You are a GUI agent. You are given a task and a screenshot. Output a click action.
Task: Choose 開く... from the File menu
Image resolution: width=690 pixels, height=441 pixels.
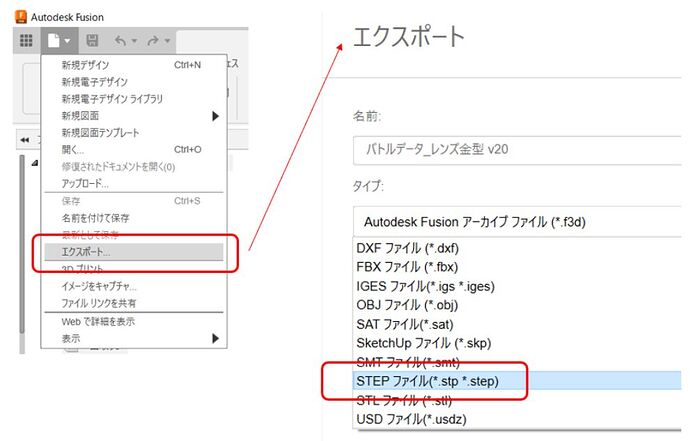click(x=134, y=150)
